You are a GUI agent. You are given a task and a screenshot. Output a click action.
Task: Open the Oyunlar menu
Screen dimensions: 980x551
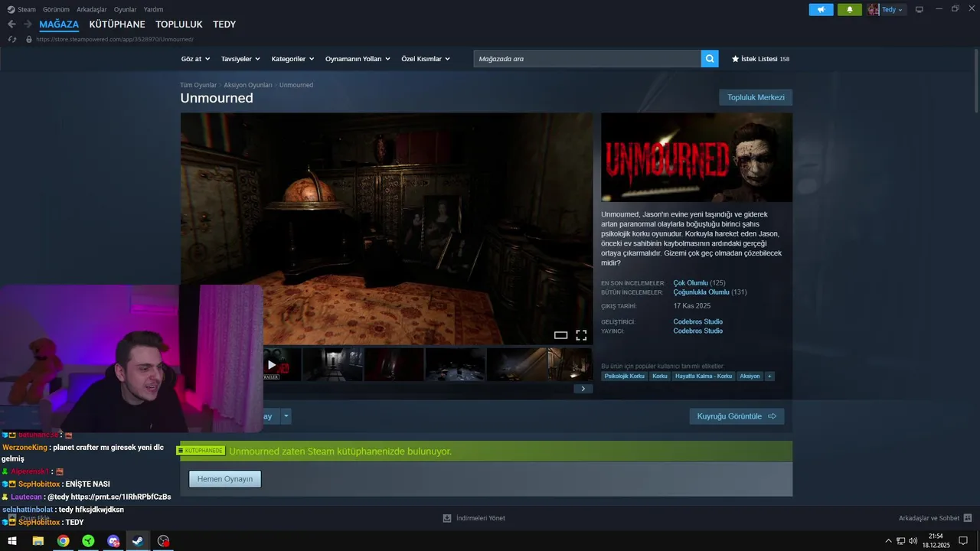(x=126, y=10)
